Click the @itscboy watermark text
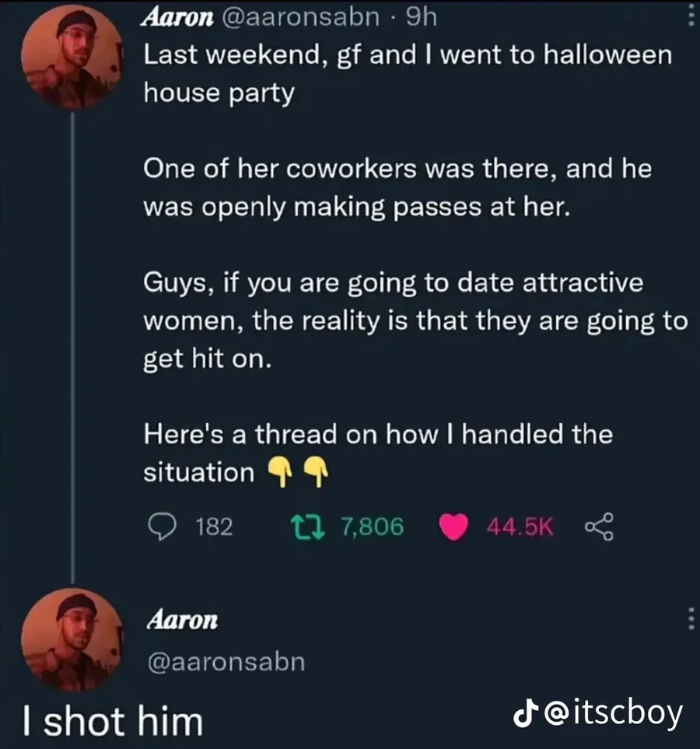The image size is (700, 749). pos(614,715)
